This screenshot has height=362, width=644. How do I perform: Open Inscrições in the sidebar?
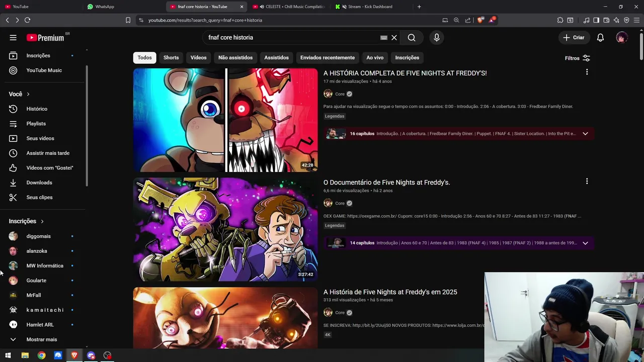[42, 55]
